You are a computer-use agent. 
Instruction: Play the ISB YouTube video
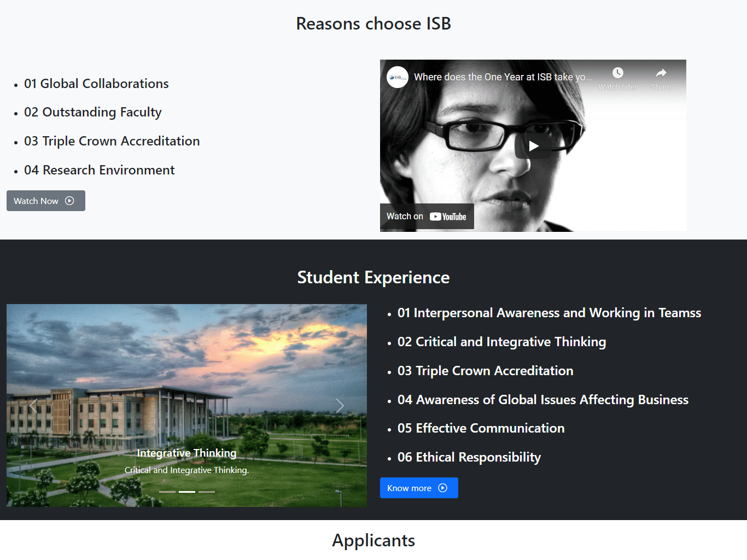(533, 146)
